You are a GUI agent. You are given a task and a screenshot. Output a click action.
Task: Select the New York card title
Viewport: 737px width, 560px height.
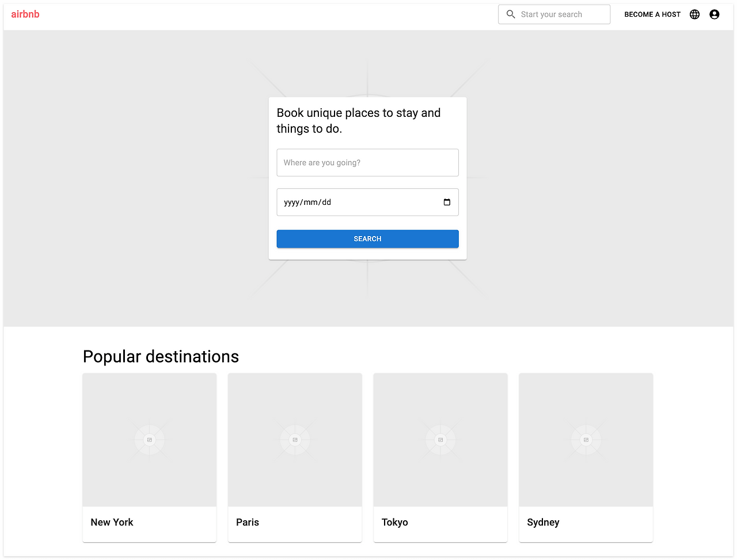coord(112,522)
